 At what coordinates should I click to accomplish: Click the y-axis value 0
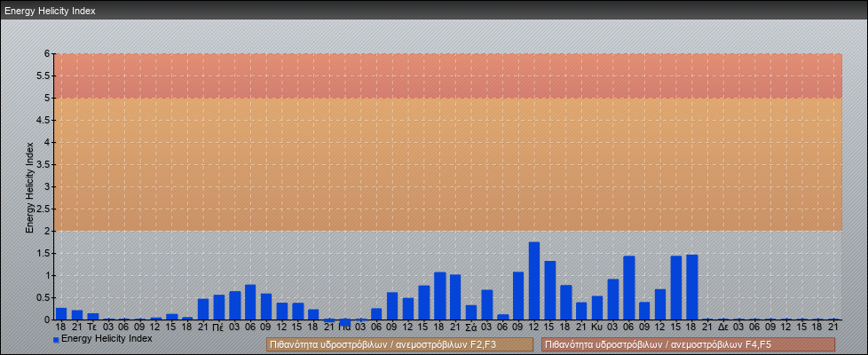tap(48, 319)
